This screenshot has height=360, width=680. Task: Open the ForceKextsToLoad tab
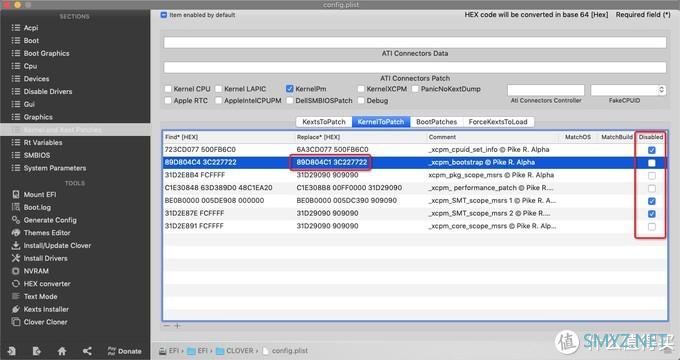pos(498,122)
